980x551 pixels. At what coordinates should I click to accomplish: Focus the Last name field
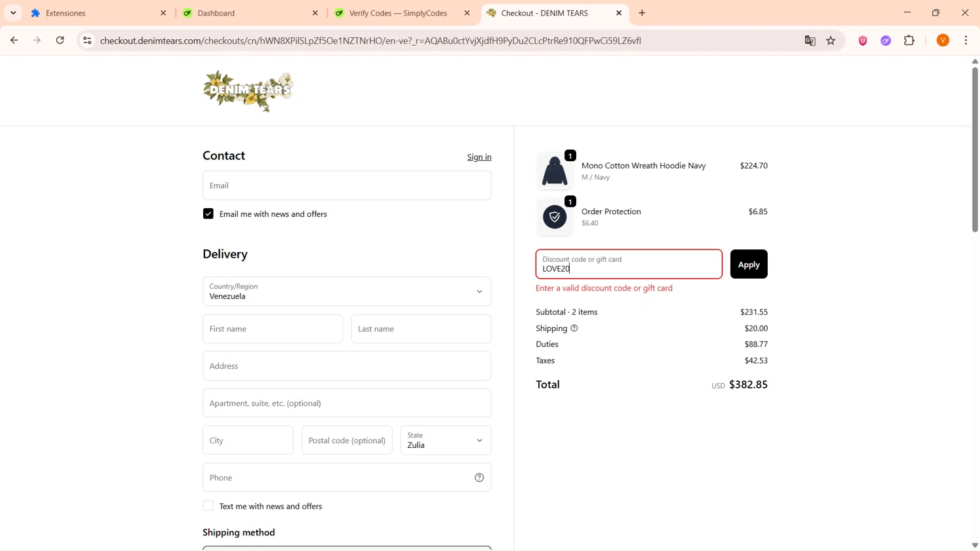[421, 328]
